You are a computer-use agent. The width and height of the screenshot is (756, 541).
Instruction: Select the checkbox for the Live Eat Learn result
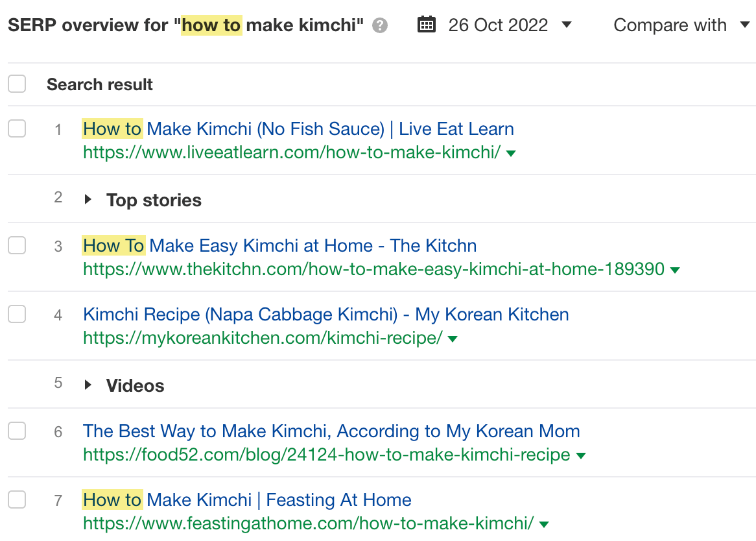click(x=17, y=128)
